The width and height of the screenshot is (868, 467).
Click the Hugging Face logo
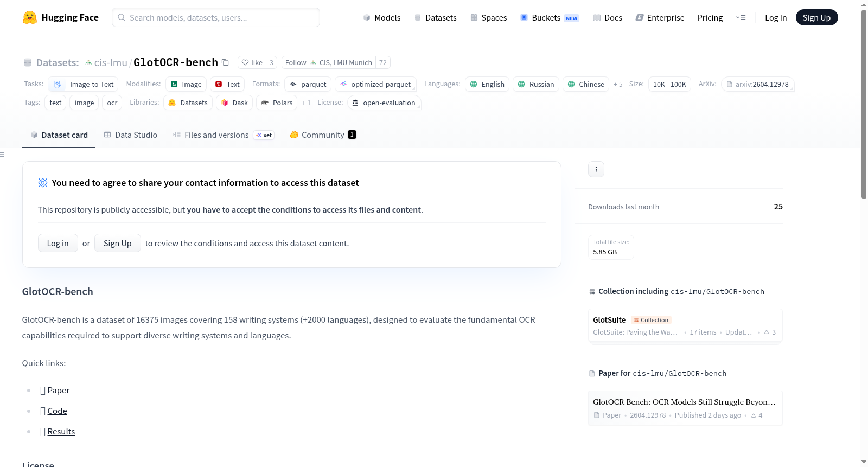(x=60, y=17)
